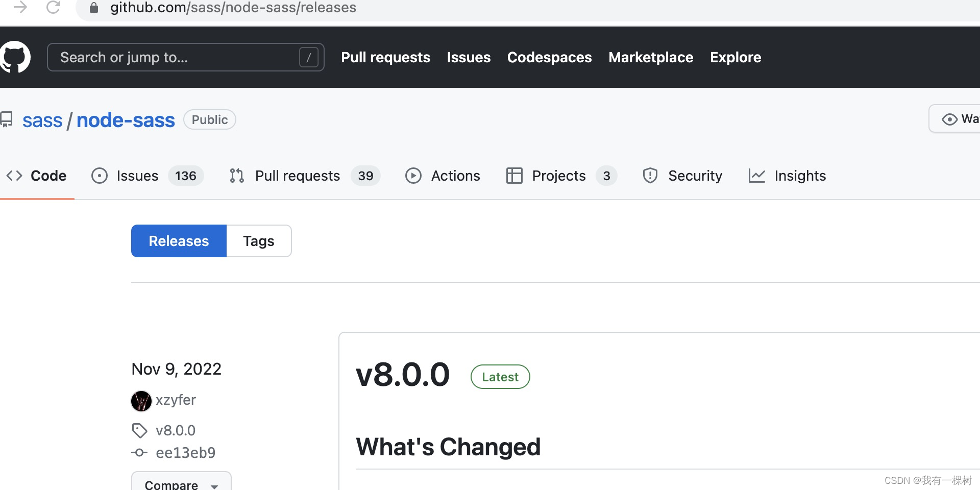Screen dimensions: 980x490
Task: Click the sass organization link
Action: [x=42, y=120]
